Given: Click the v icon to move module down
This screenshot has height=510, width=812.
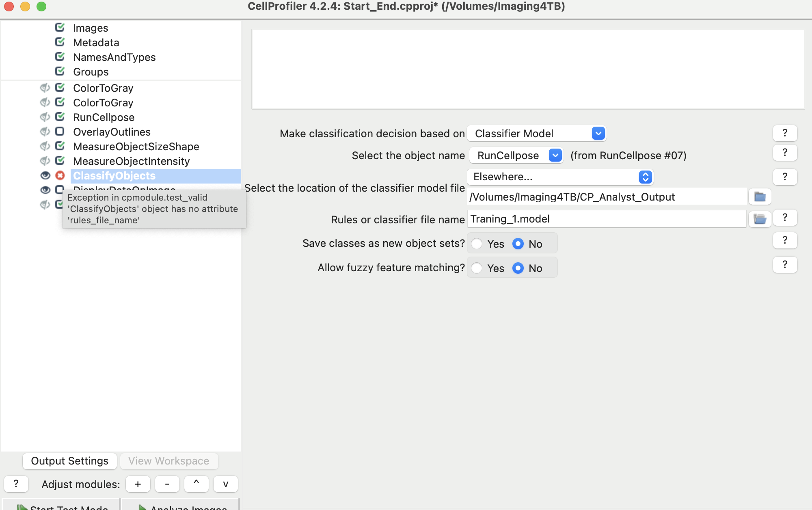Looking at the screenshot, I should point(225,484).
